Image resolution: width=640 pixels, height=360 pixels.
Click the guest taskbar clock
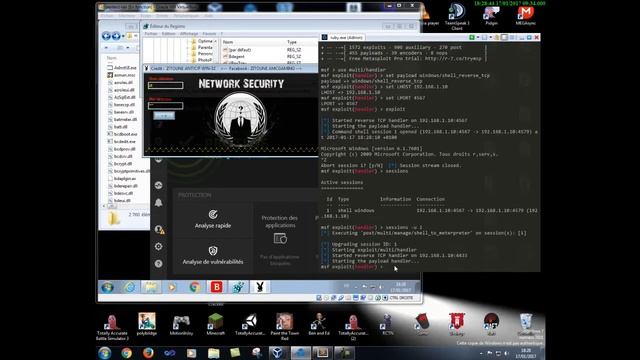(x=400, y=287)
